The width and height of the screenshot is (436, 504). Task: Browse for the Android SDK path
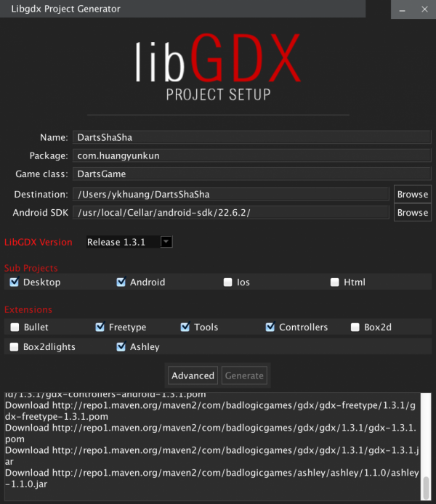point(413,213)
